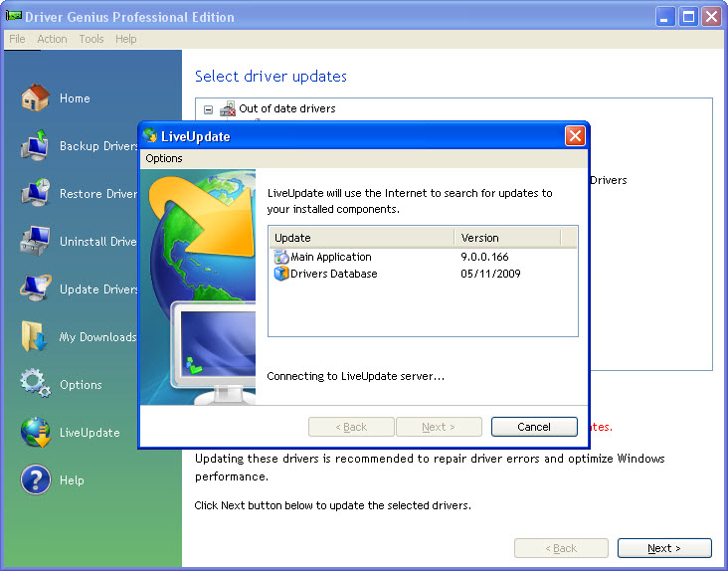Click the Help question mark icon
This screenshot has height=571, width=728.
click(36, 479)
